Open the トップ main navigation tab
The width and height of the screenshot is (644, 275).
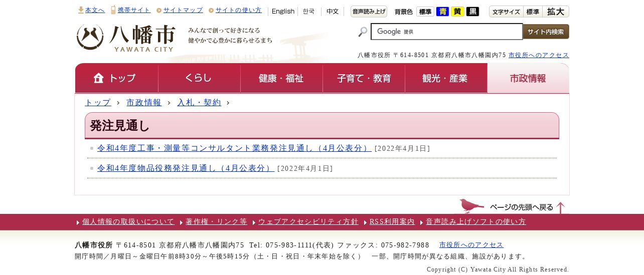117,78
